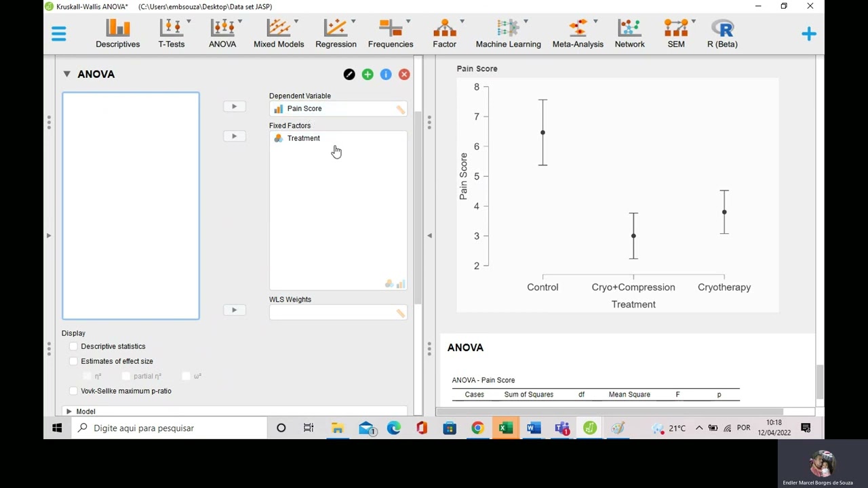868x488 pixels.
Task: Open the Frequencies module menu
Action: click(391, 33)
